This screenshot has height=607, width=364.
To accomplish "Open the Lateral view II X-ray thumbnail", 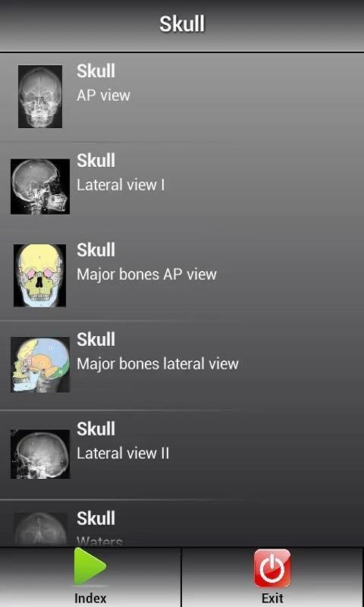I will point(40,454).
